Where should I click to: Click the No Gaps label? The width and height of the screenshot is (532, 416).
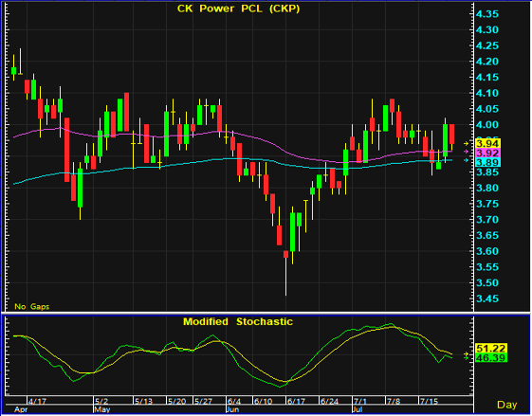pos(32,307)
